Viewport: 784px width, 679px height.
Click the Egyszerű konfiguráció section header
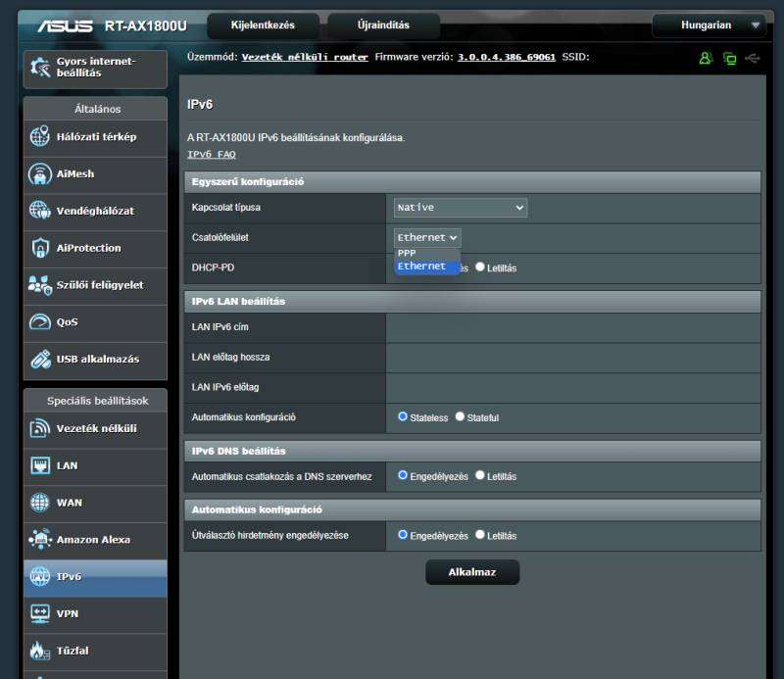tap(472, 182)
